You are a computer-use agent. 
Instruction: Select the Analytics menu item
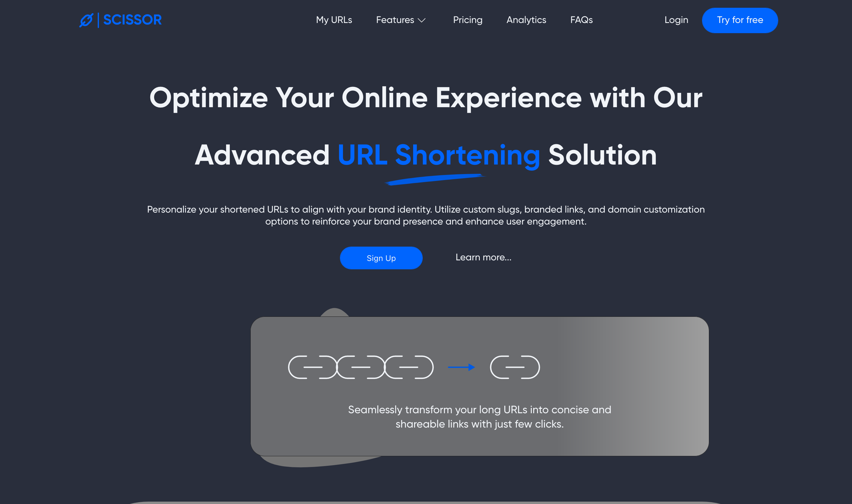[x=526, y=20]
